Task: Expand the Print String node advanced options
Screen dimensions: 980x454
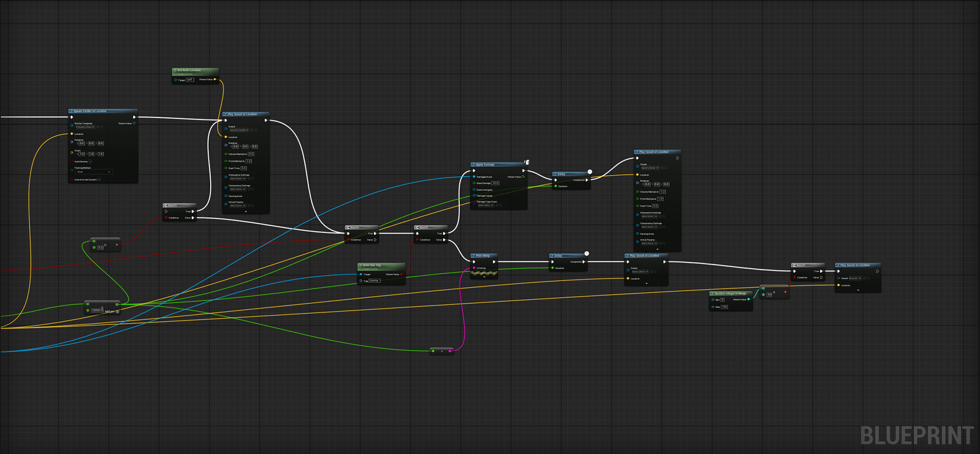Action: 484,277
